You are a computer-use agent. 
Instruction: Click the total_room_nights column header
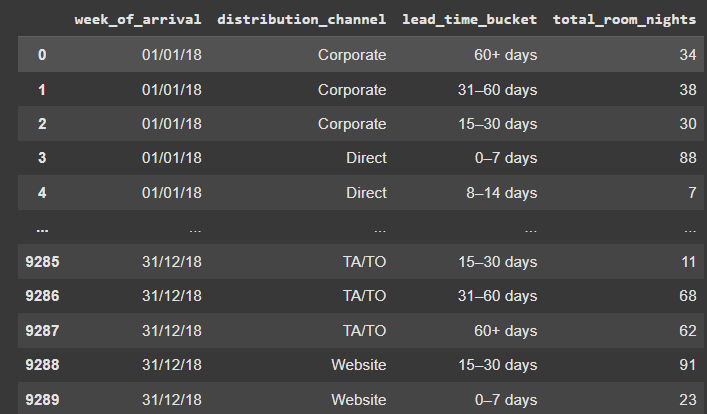point(624,19)
